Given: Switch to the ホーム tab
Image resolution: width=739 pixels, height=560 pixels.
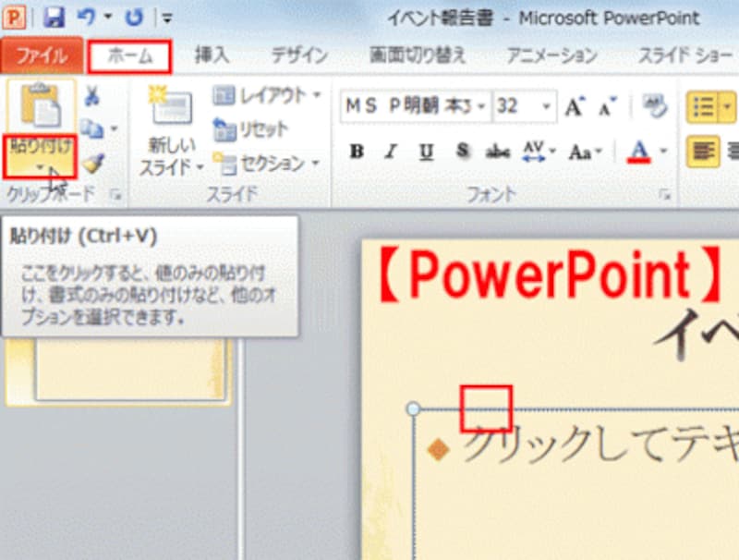Looking at the screenshot, I should point(129,56).
